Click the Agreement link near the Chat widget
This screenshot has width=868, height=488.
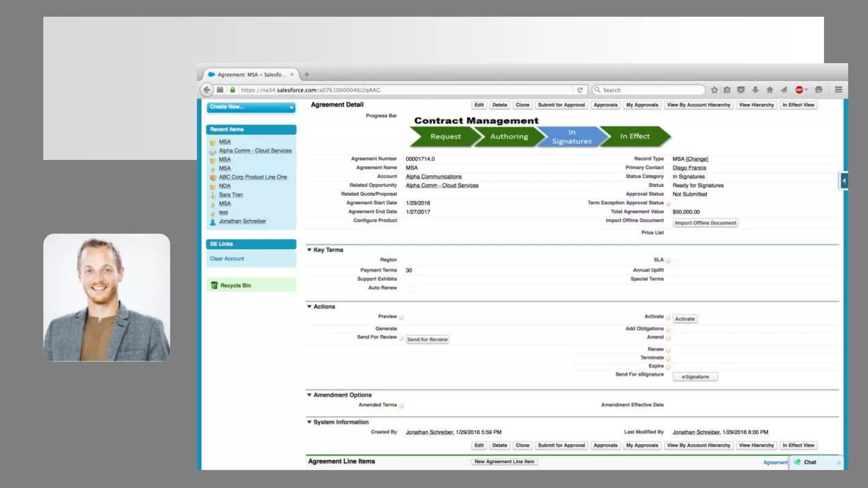(775, 463)
